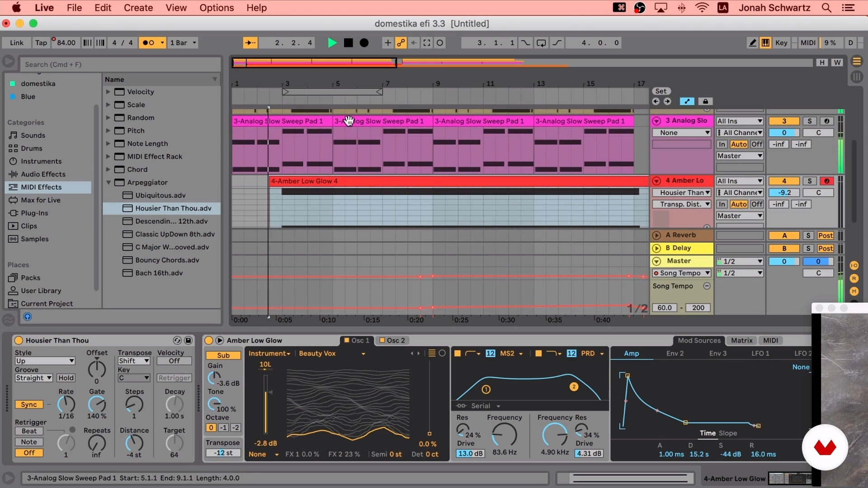Image resolution: width=868 pixels, height=488 pixels.
Task: Click the filter Frequency knob at 83.6 Hz
Action: [x=504, y=435]
